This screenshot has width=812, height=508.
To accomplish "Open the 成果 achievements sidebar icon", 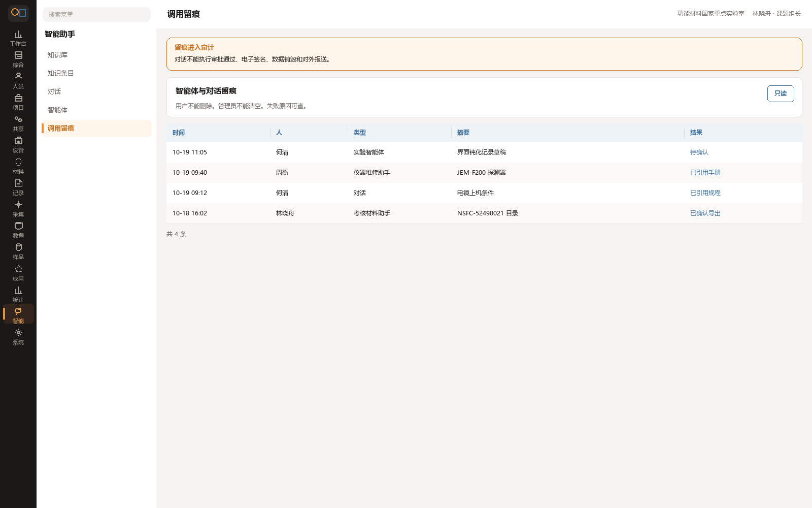I will pos(18,273).
